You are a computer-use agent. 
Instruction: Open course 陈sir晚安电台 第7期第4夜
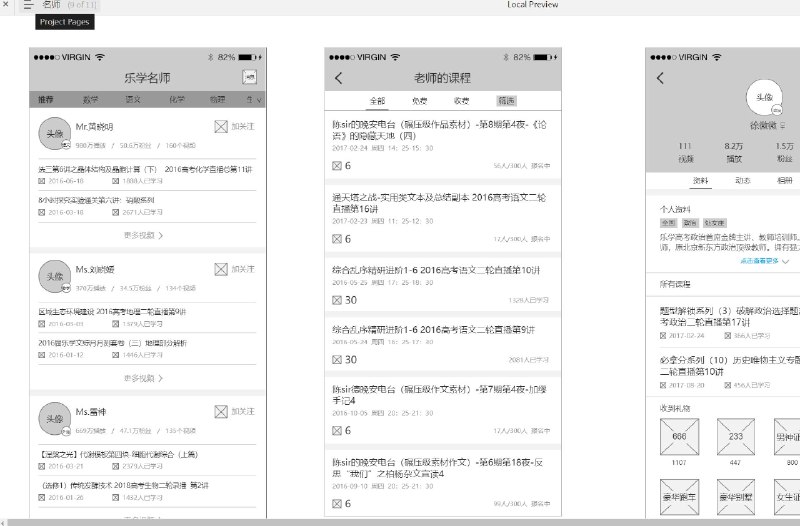coord(439,395)
